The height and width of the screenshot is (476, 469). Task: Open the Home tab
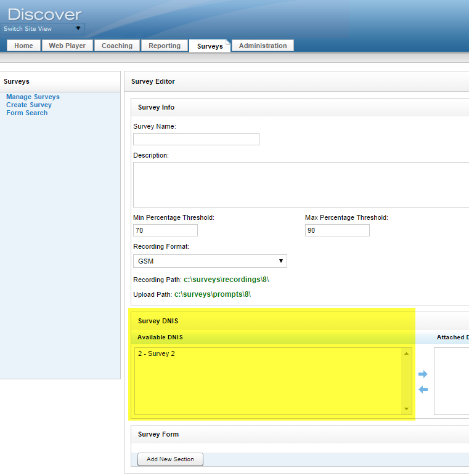tap(24, 46)
